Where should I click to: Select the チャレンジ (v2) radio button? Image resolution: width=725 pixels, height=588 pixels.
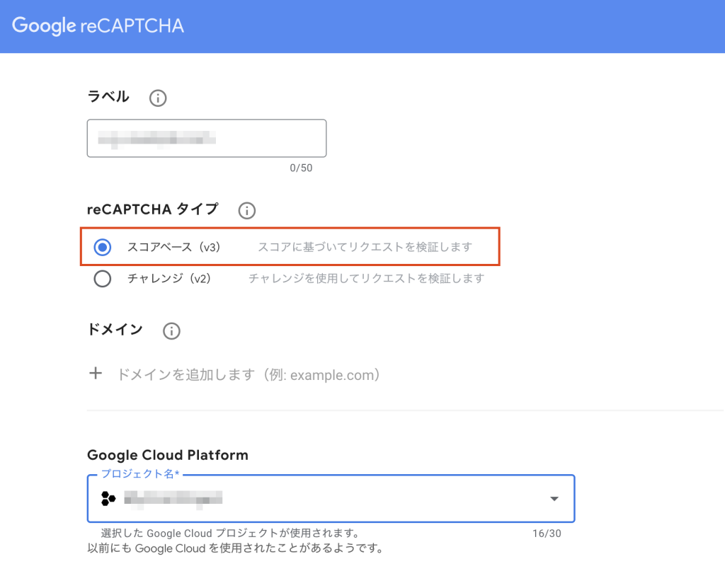[103, 279]
